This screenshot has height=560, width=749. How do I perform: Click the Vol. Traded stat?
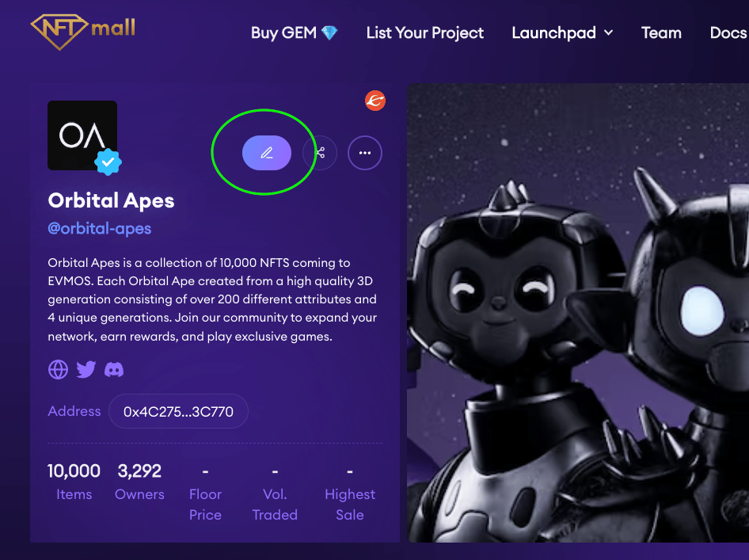point(275,492)
